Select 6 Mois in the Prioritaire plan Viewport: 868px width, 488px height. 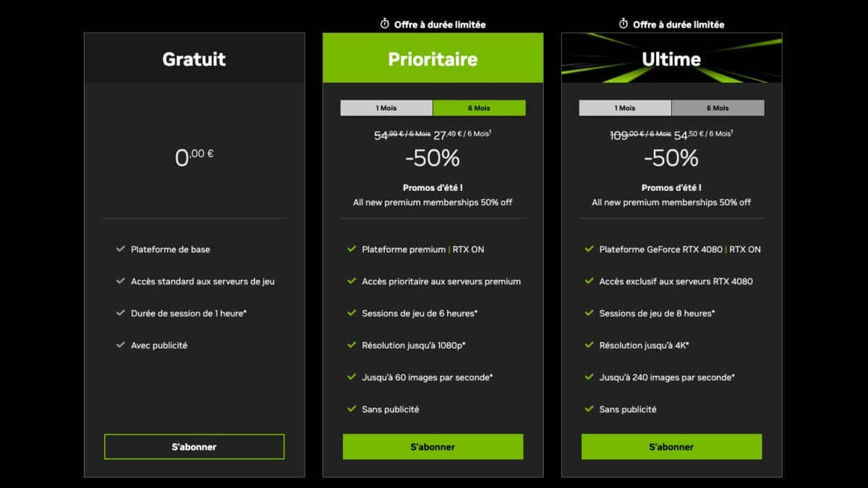(x=479, y=108)
